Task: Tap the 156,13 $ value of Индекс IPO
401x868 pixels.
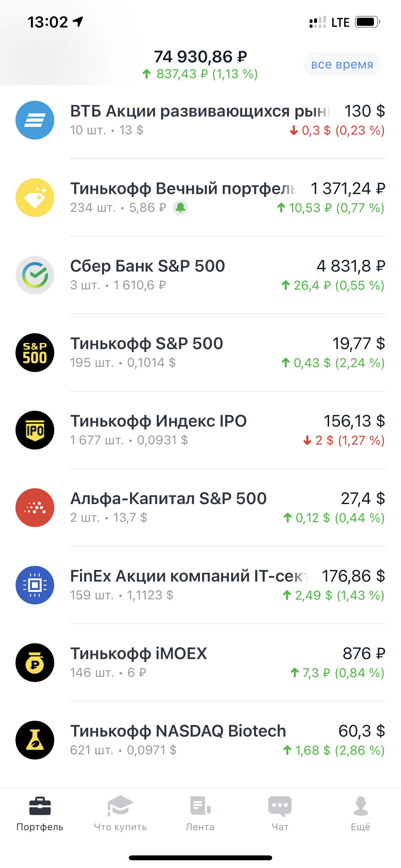Action: pos(354,421)
